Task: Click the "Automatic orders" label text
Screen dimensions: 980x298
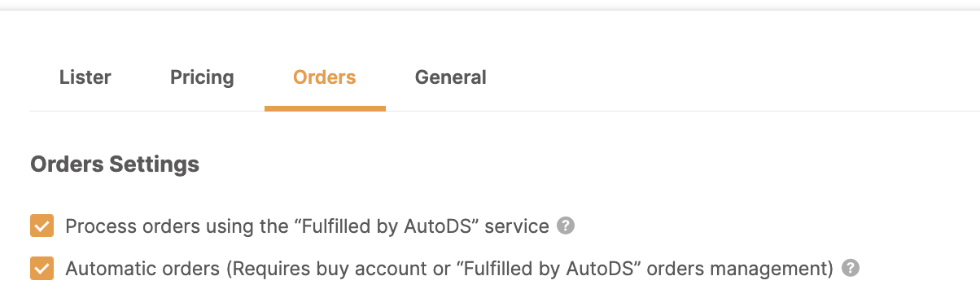Action: pos(133,269)
